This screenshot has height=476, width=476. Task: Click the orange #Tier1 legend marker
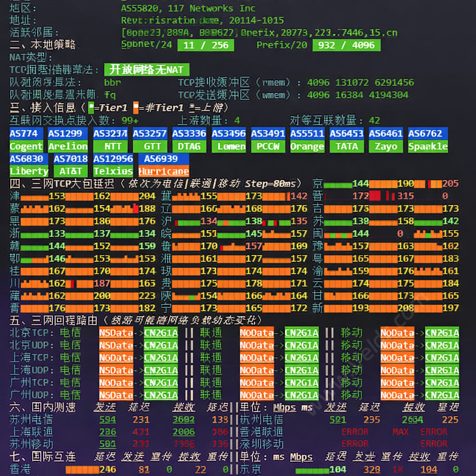(x=136, y=108)
